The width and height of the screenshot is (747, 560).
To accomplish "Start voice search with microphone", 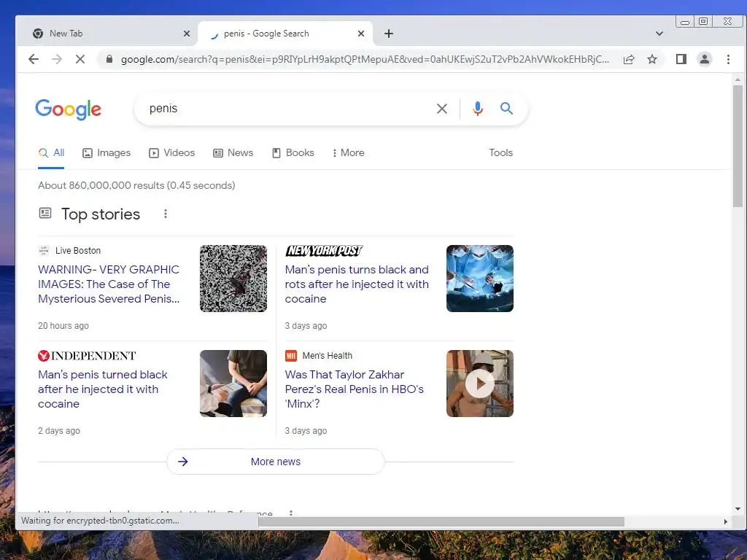I will click(x=478, y=109).
